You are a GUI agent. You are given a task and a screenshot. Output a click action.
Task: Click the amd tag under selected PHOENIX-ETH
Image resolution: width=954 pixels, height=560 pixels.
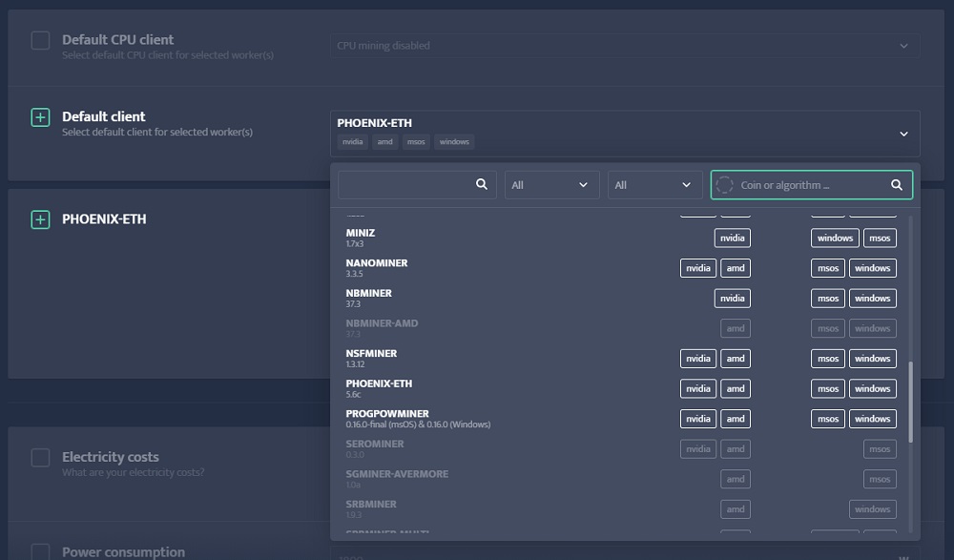point(384,142)
